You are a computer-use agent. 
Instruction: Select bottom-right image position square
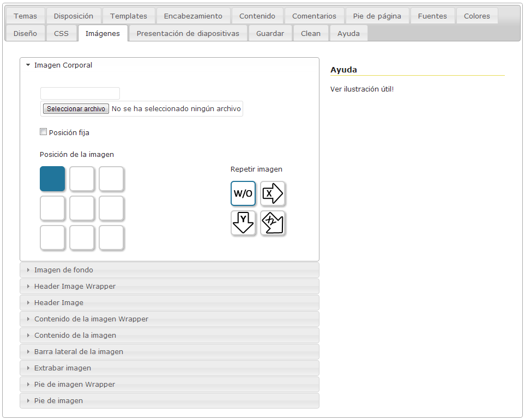(x=111, y=238)
